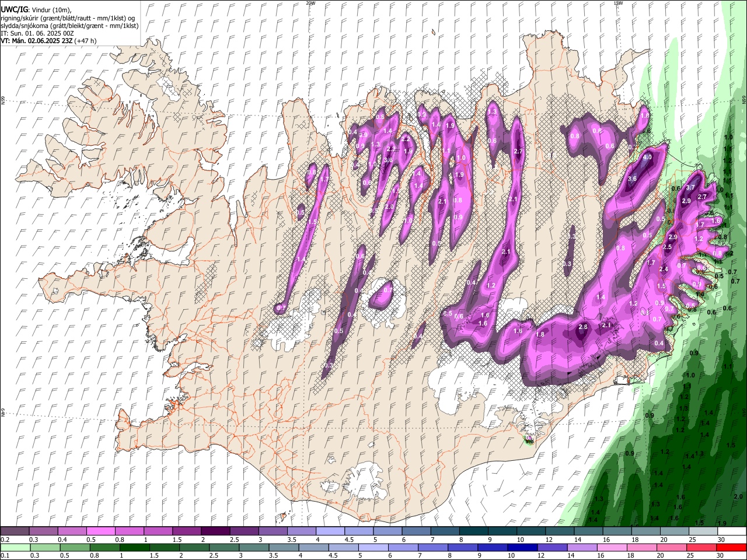
Task: Click the '0.4' label in snow legend
Action: [62, 540]
